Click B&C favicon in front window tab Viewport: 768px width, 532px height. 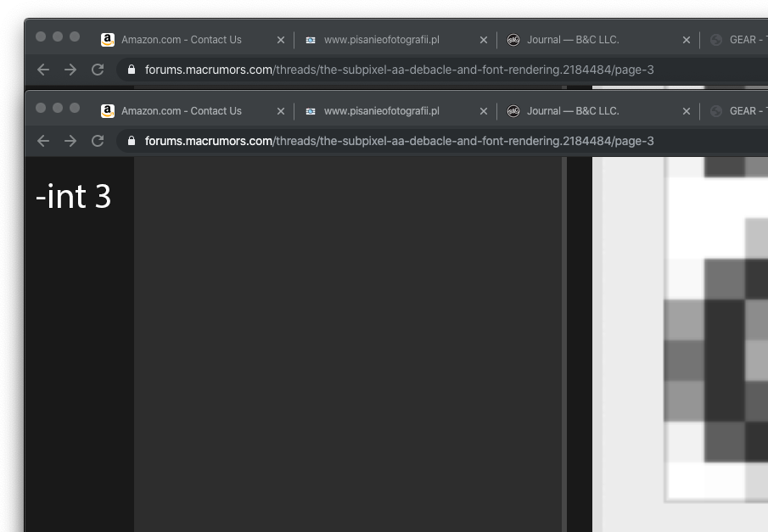click(x=513, y=111)
